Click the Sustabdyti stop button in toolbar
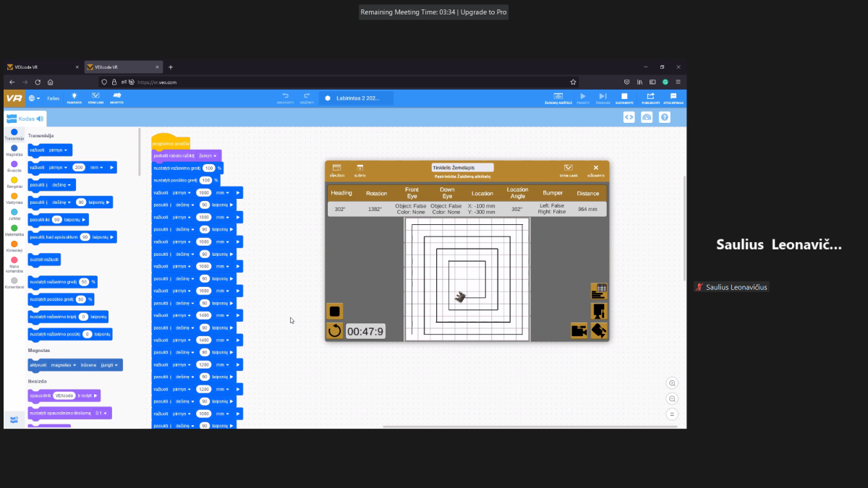Screen dimensions: 868x488 [x=624, y=98]
